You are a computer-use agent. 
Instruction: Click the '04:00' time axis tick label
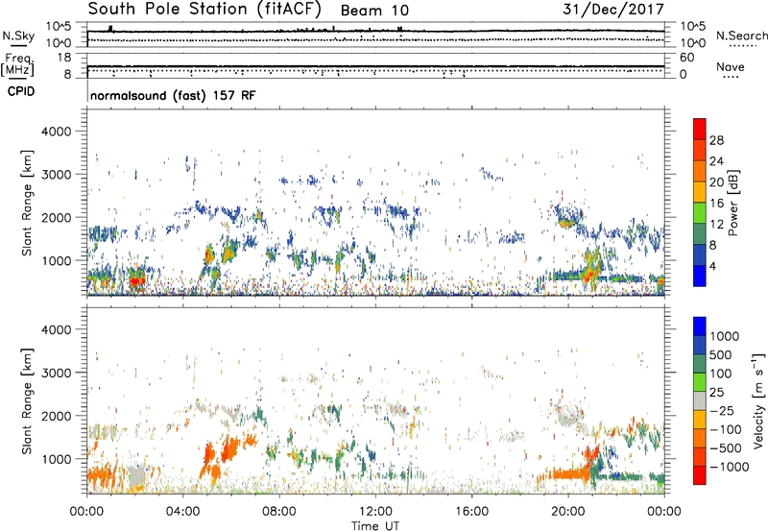pos(183,512)
